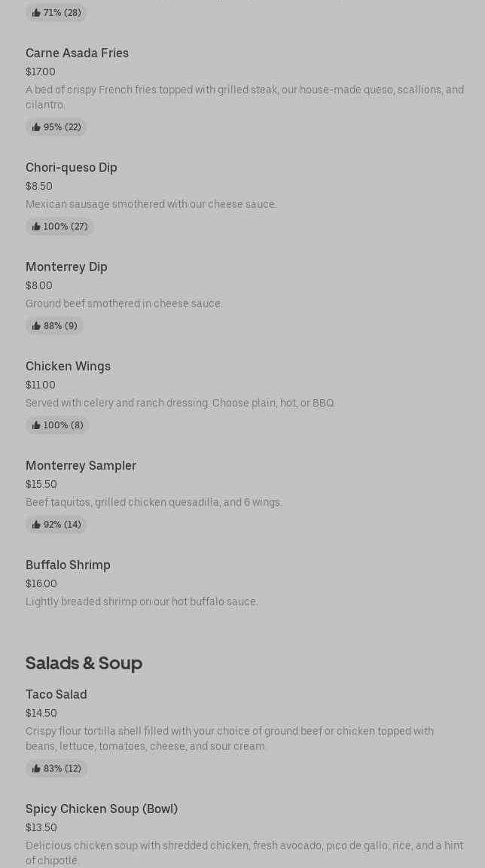
Task: Open the Buffalo Shrimp item
Action: click(68, 565)
